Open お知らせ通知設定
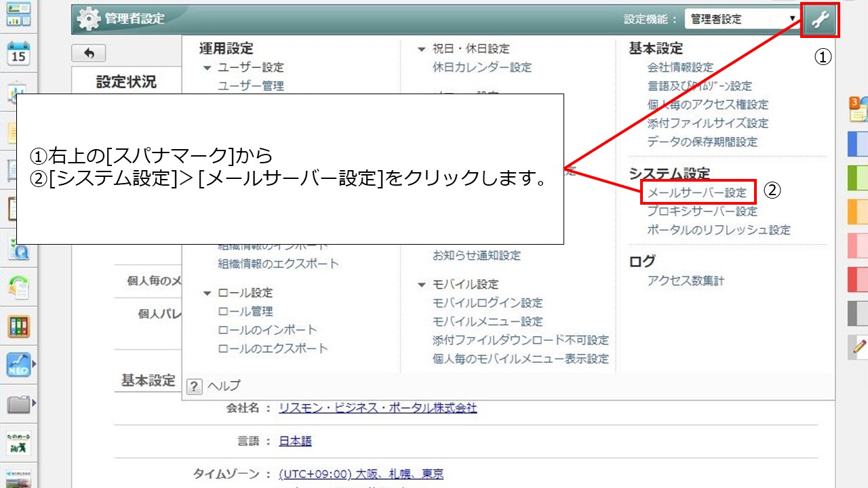The height and width of the screenshot is (488, 868). click(477, 256)
